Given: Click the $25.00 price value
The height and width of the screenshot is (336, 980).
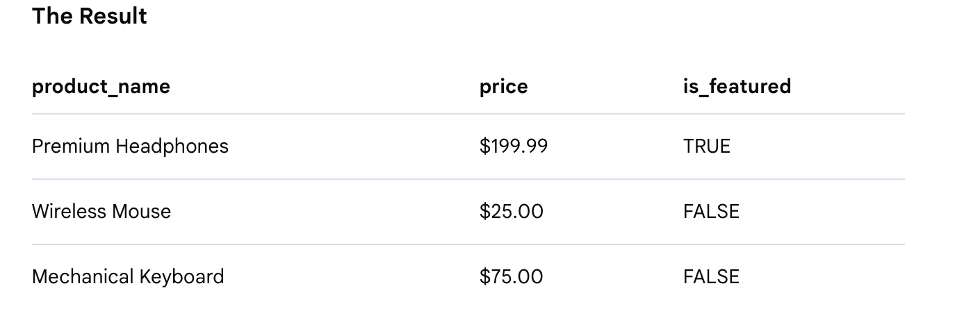Looking at the screenshot, I should [x=512, y=212].
